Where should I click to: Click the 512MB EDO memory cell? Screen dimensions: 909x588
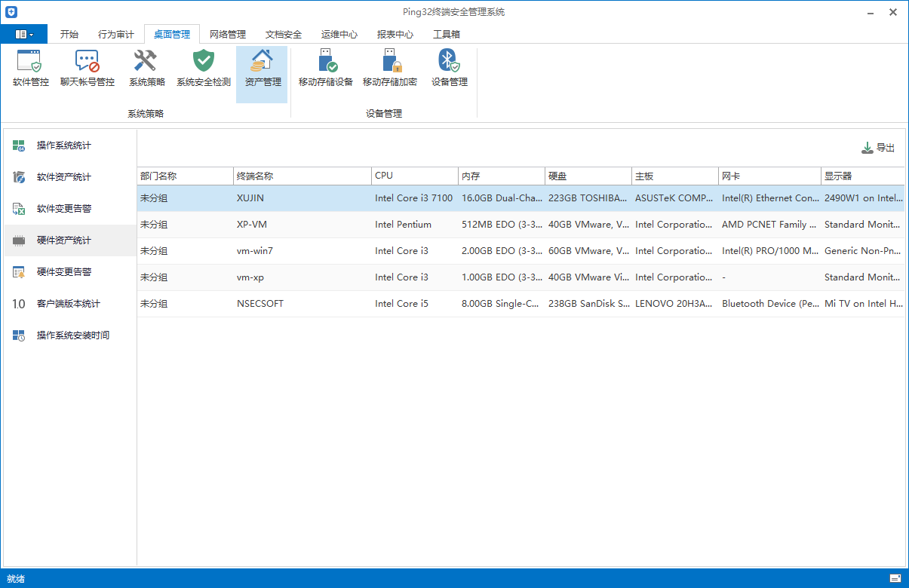(502, 225)
